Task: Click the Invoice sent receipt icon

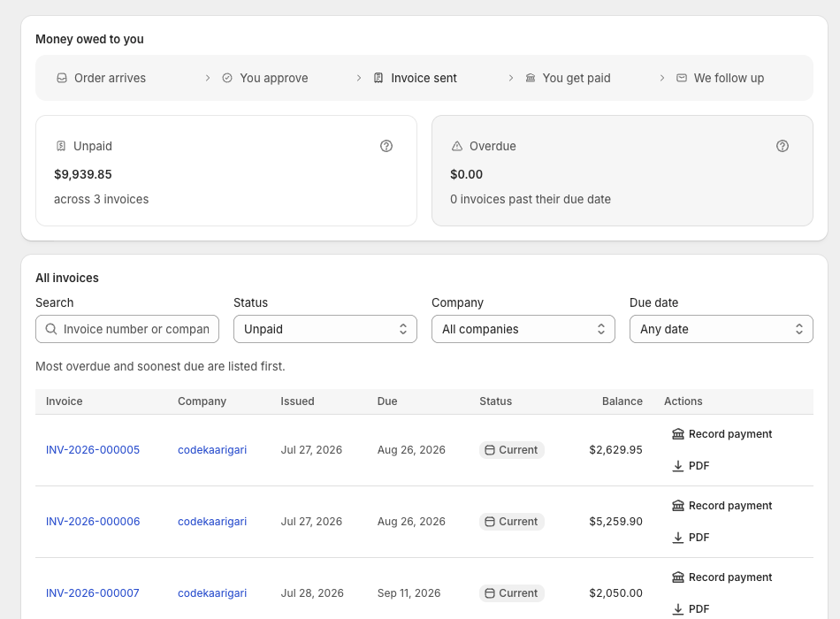Action: (378, 78)
